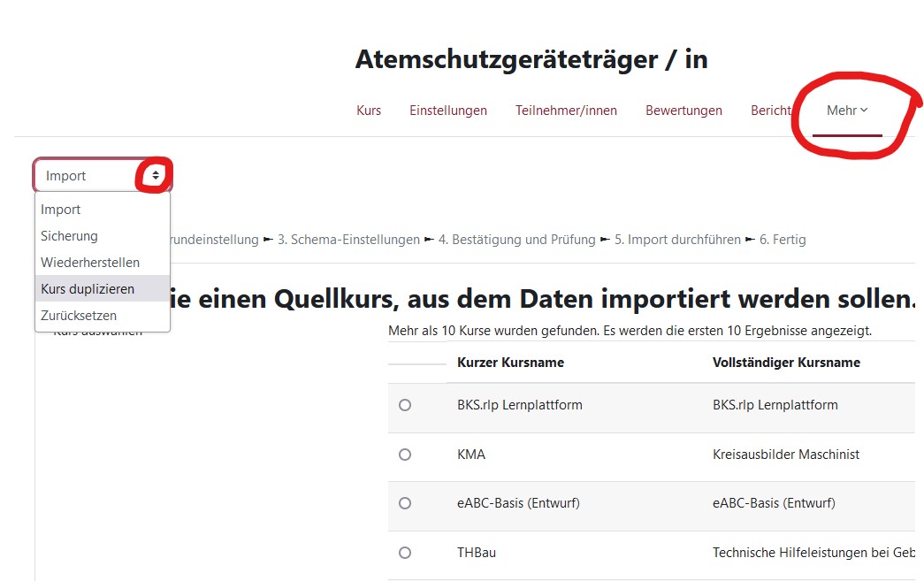Open the Einstellungen tab
Viewport: 924px width, 581px height.
pos(448,111)
